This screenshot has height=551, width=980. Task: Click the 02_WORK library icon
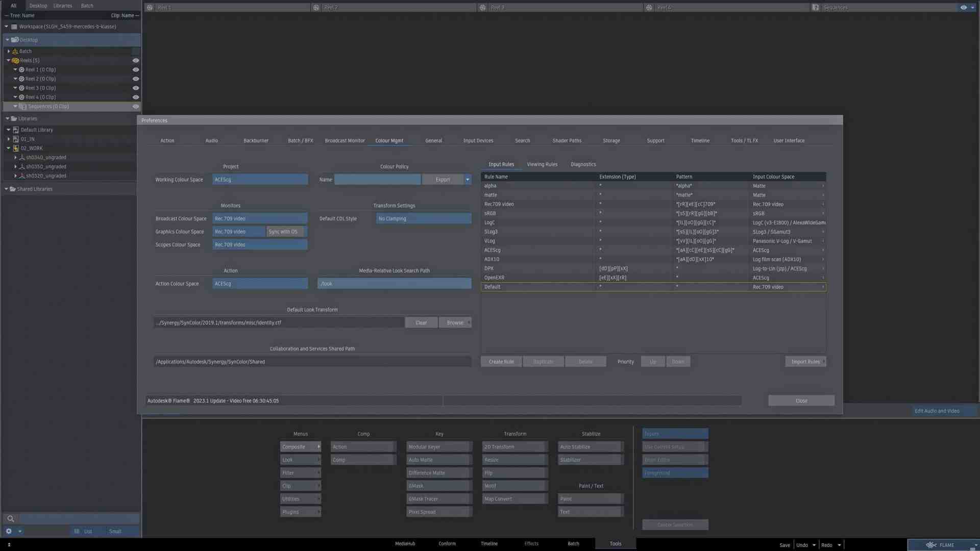point(16,148)
